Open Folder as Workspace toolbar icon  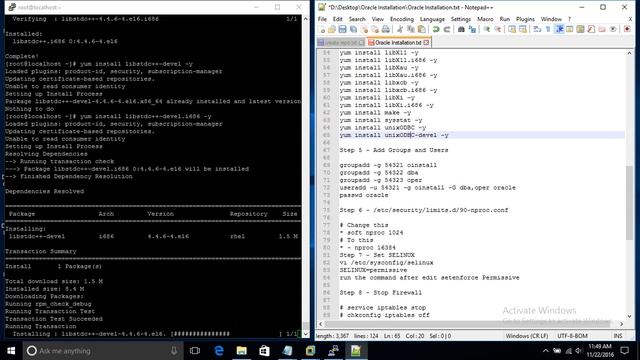tap(602, 29)
